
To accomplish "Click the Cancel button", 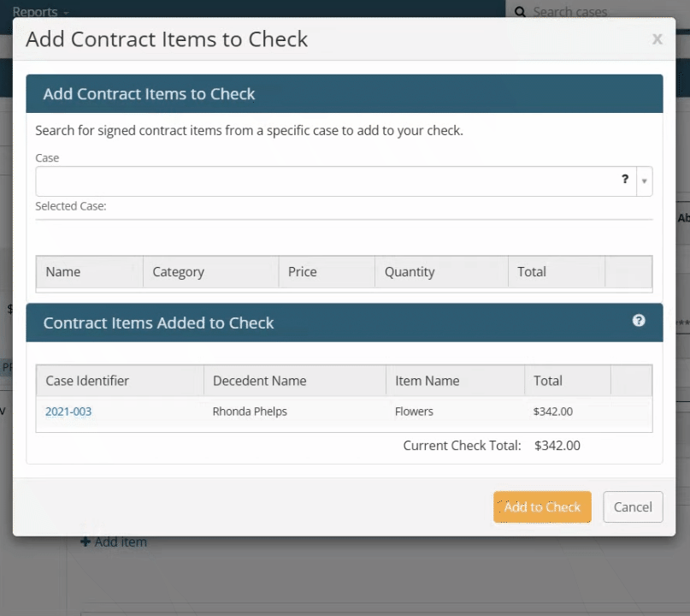I will (633, 506).
